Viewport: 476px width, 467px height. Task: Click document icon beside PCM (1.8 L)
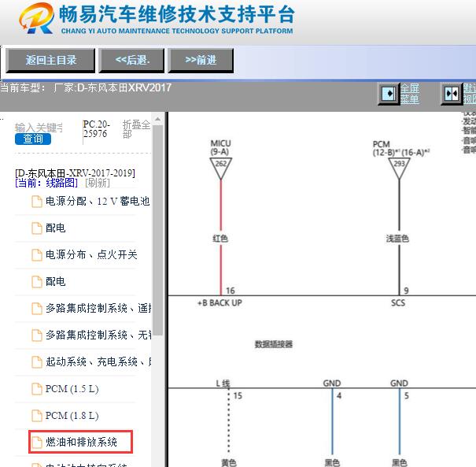tap(37, 415)
